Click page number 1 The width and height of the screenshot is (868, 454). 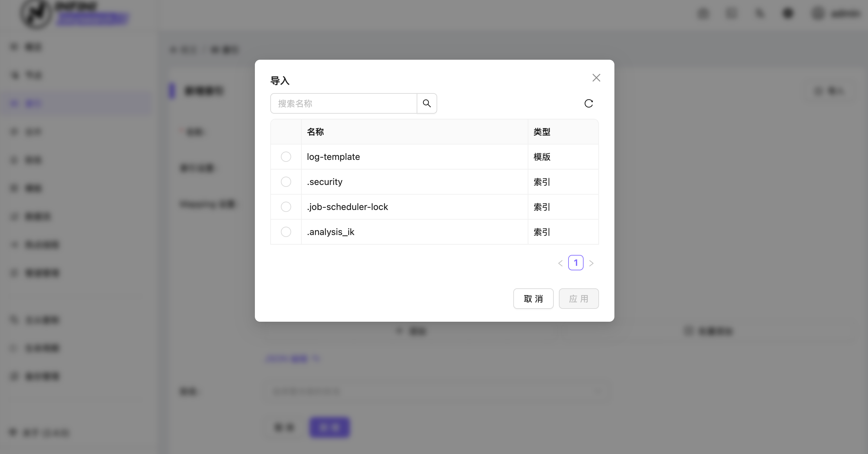pos(576,263)
